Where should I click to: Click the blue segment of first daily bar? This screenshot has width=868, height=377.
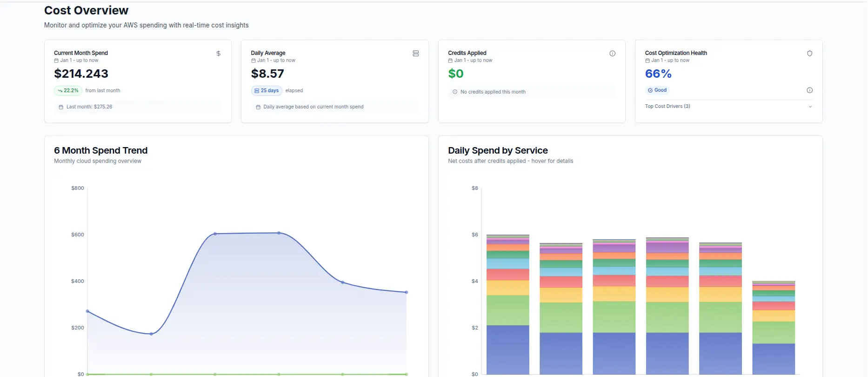click(507, 349)
